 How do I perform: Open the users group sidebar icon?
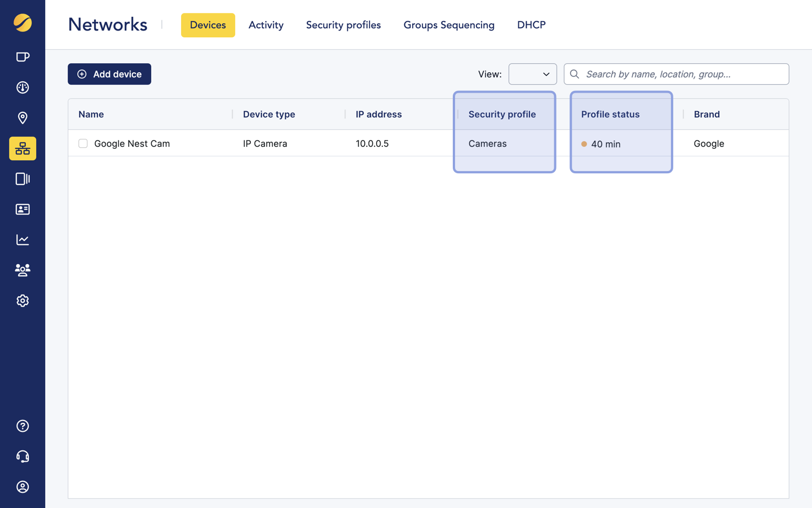(23, 270)
